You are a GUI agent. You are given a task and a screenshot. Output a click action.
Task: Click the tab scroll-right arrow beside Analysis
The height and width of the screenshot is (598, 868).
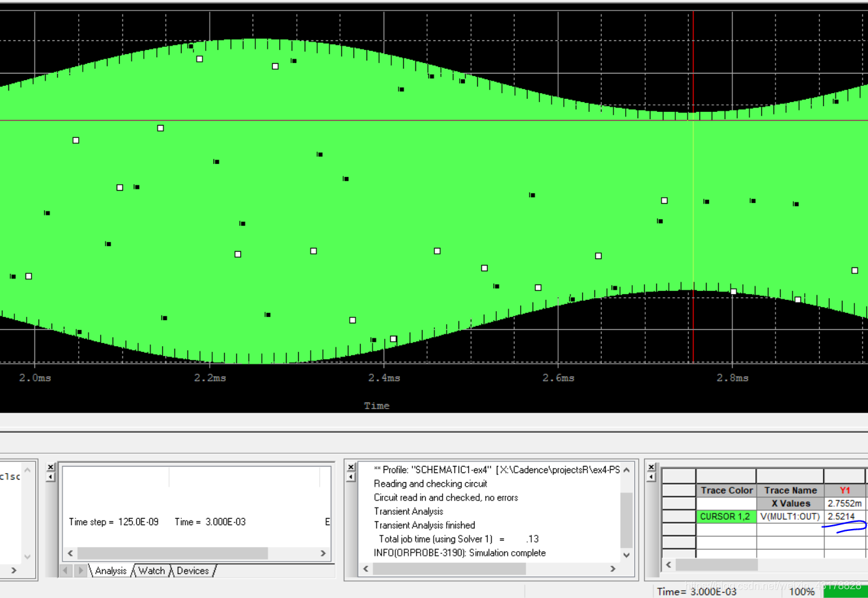tap(81, 571)
